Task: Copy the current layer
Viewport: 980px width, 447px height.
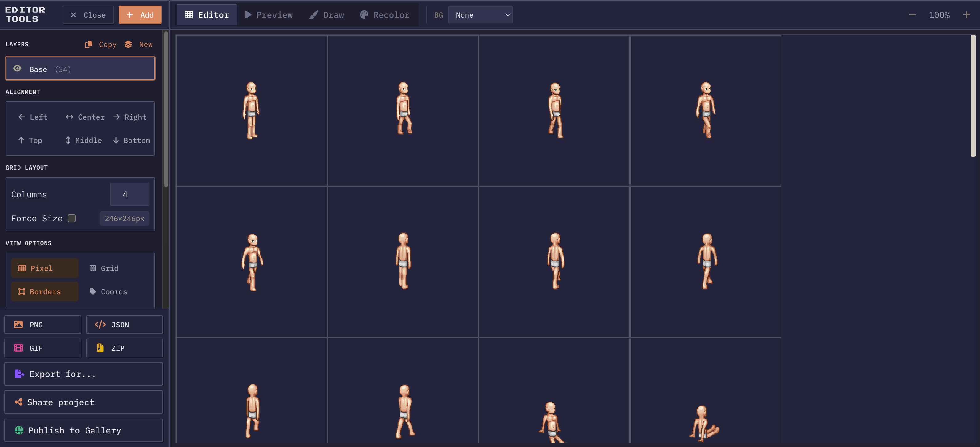Action: 101,45
